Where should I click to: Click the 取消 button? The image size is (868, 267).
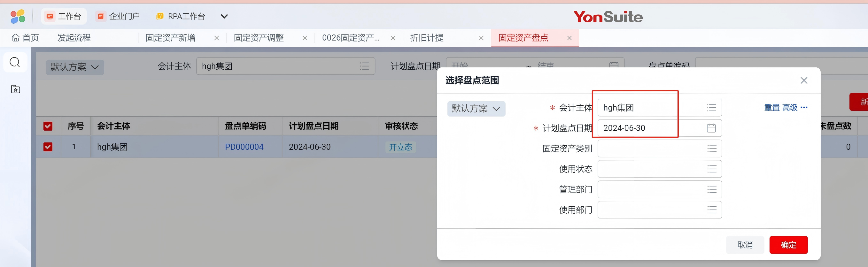[745, 245]
